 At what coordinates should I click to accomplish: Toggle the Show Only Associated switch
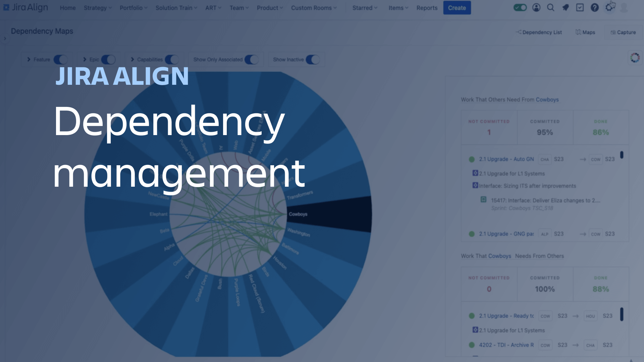coord(251,59)
